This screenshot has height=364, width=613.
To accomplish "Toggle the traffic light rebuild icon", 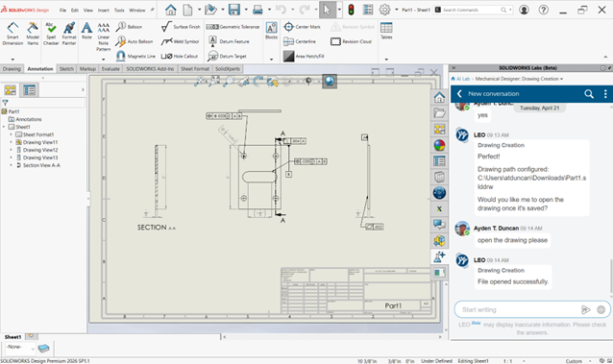I will click(351, 10).
